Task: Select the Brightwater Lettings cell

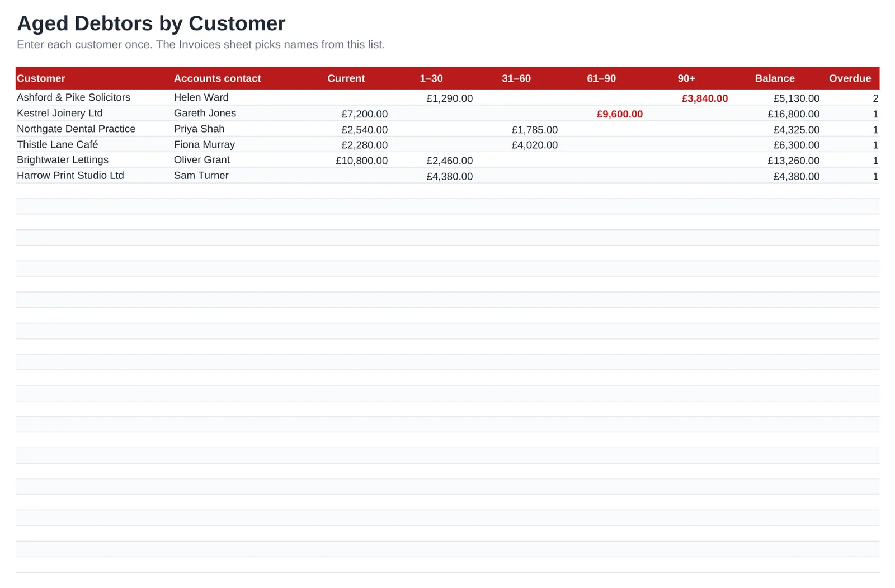Action: click(x=63, y=159)
